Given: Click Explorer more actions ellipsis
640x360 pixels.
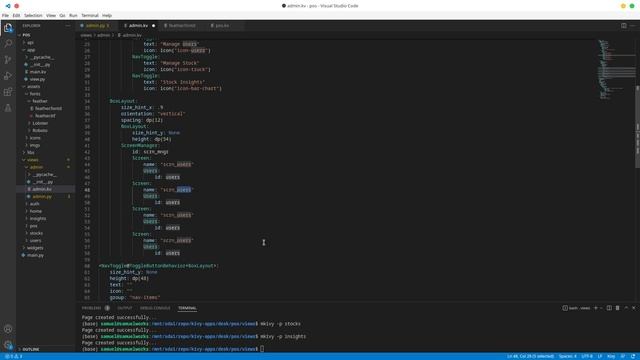Looking at the screenshot, I should pyautogui.click(x=68, y=26).
